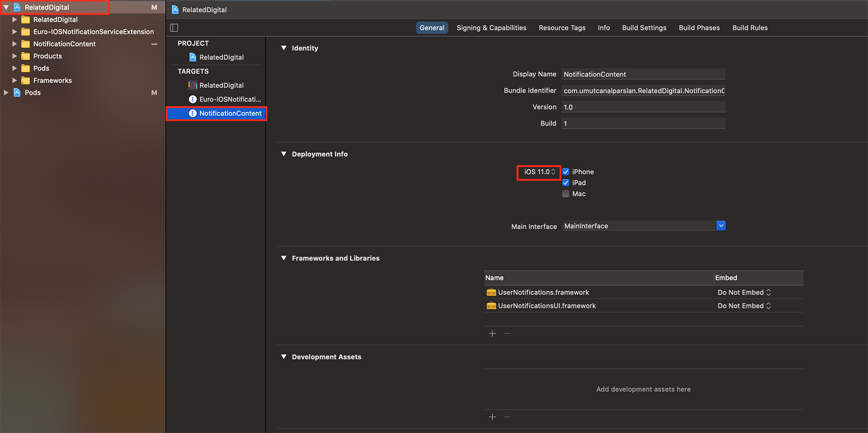Uncheck the iPad device checkbox
868x433 pixels.
coord(566,183)
